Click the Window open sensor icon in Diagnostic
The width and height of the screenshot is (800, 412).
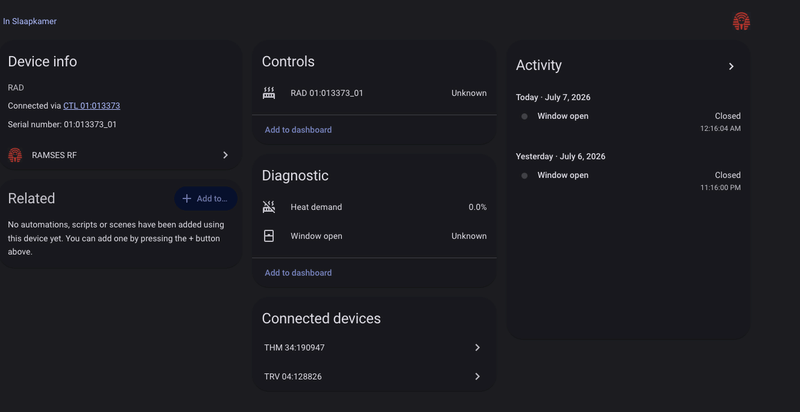click(269, 236)
